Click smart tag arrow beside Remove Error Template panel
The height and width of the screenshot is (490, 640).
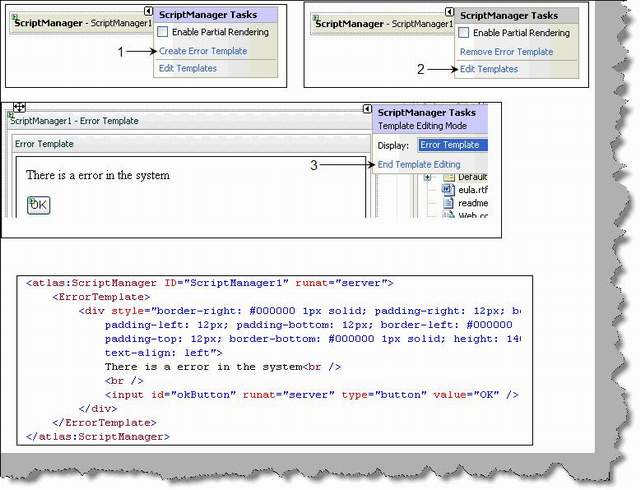coord(449,11)
